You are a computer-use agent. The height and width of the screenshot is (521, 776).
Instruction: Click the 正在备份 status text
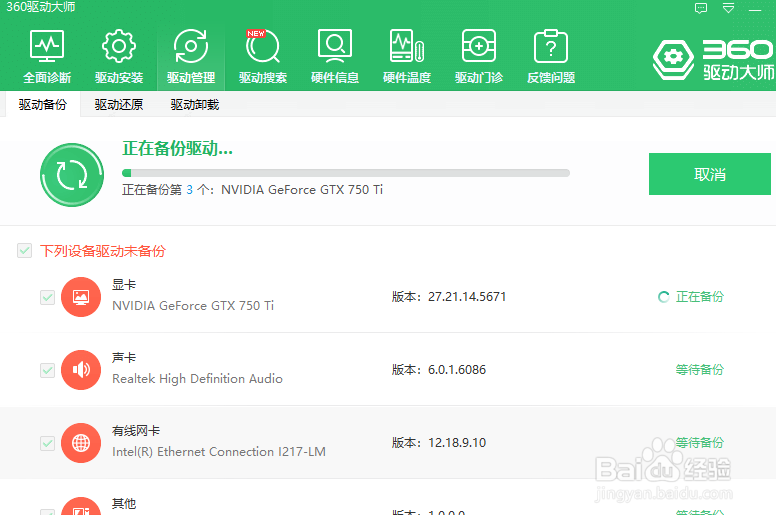click(700, 297)
